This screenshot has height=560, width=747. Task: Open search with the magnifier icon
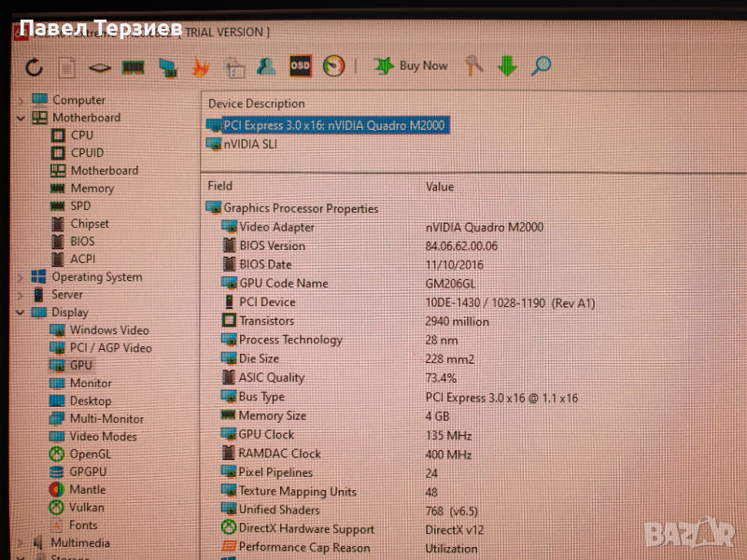coord(541,65)
